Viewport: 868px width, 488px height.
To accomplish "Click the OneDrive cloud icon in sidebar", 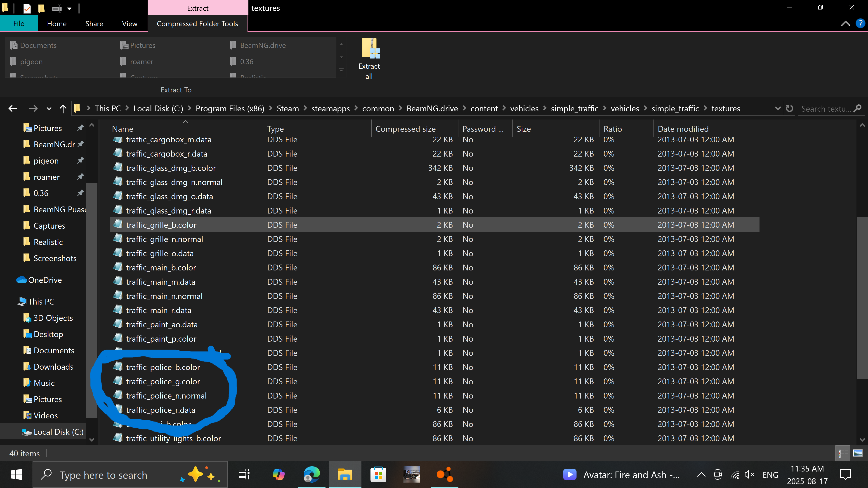I will pyautogui.click(x=21, y=280).
